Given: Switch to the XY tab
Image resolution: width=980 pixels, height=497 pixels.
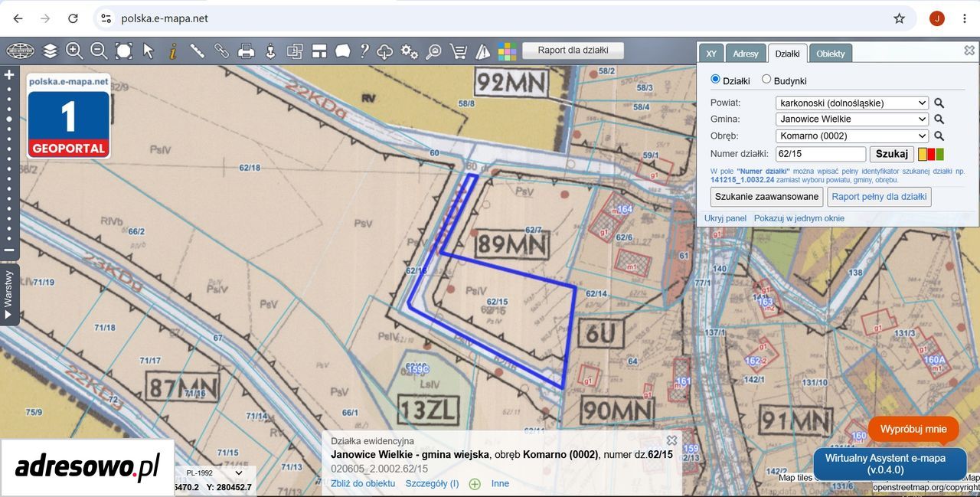Looking at the screenshot, I should tap(711, 53).
